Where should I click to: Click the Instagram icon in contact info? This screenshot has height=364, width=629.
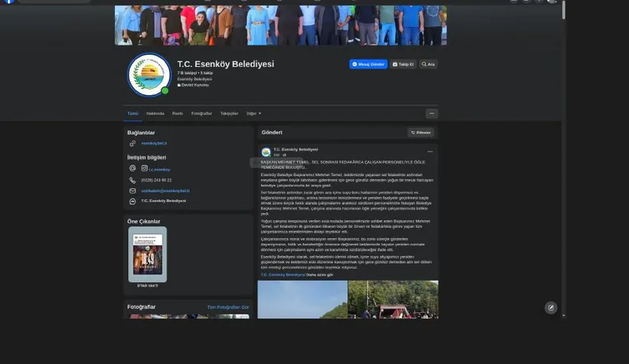(145, 168)
